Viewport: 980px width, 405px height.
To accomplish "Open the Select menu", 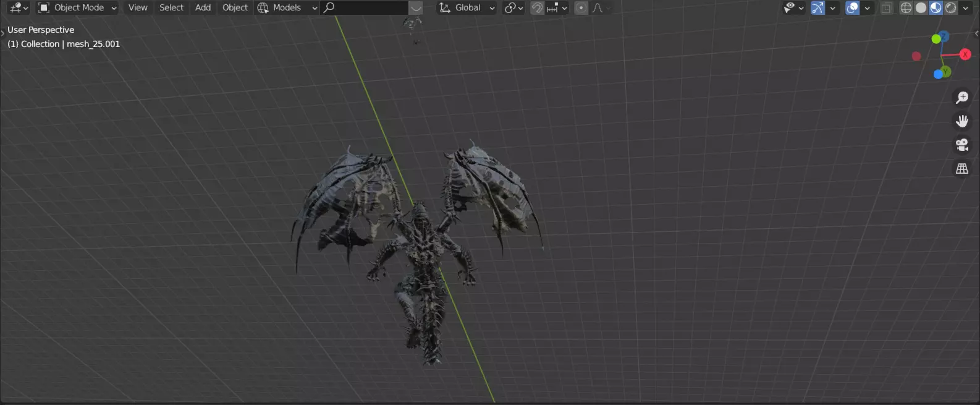I will point(171,7).
